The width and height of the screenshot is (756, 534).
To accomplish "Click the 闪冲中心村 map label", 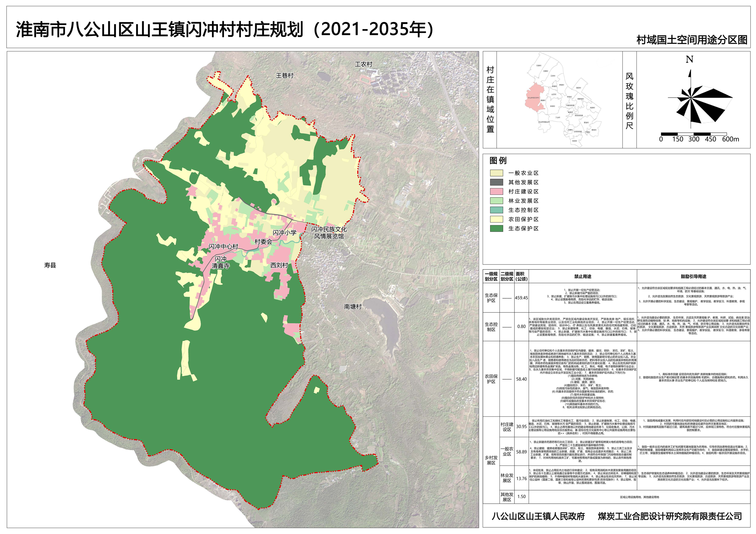I will 223,246.
